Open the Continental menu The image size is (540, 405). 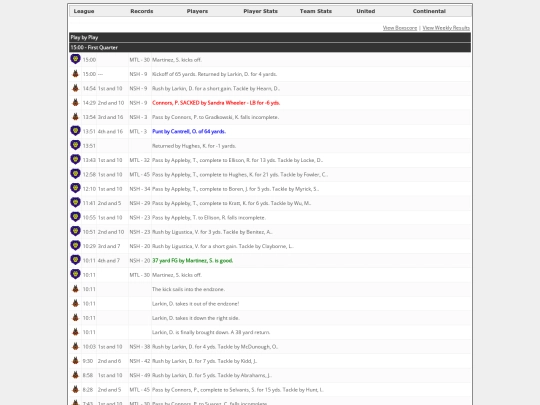pos(429,11)
